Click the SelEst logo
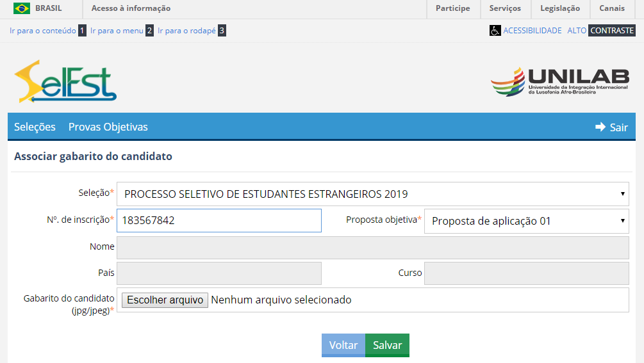644x363 pixels. (65, 81)
